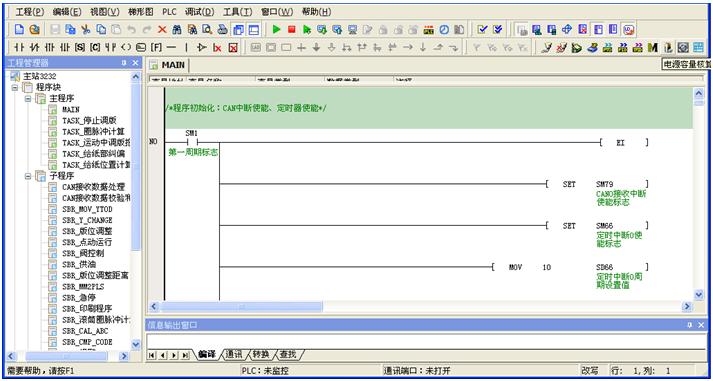
Task: Click the single checkmark compile icon
Action: [x=482, y=30]
